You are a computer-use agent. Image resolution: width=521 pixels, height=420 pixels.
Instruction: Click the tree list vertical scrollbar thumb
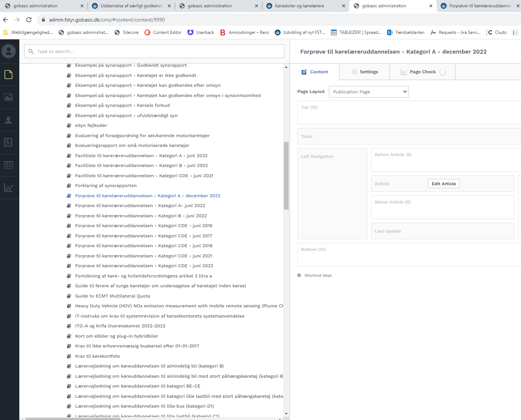[286, 176]
